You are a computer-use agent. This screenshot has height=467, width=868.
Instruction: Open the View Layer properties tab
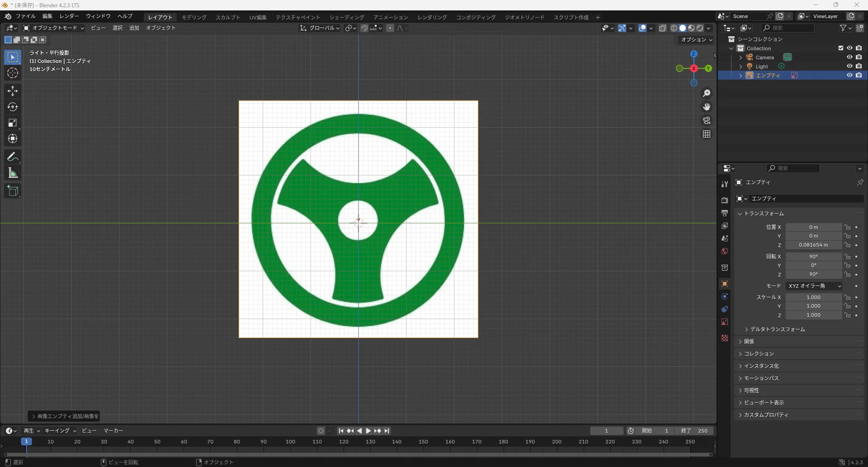tap(725, 225)
